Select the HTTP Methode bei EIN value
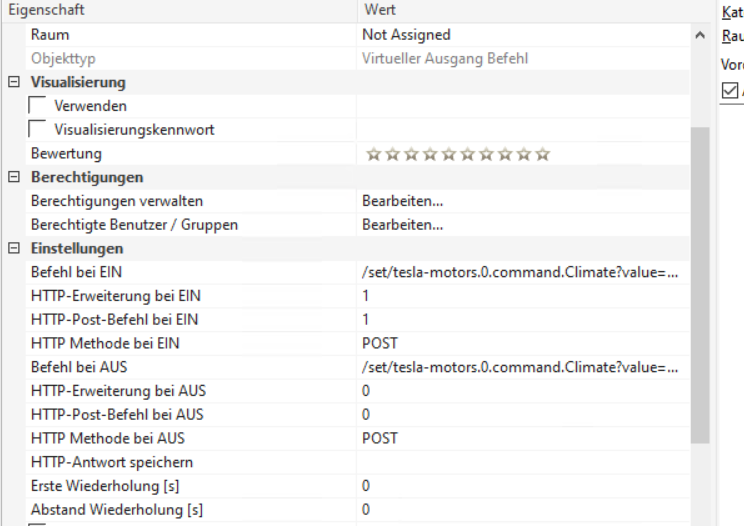This screenshot has width=744, height=526. (x=380, y=343)
